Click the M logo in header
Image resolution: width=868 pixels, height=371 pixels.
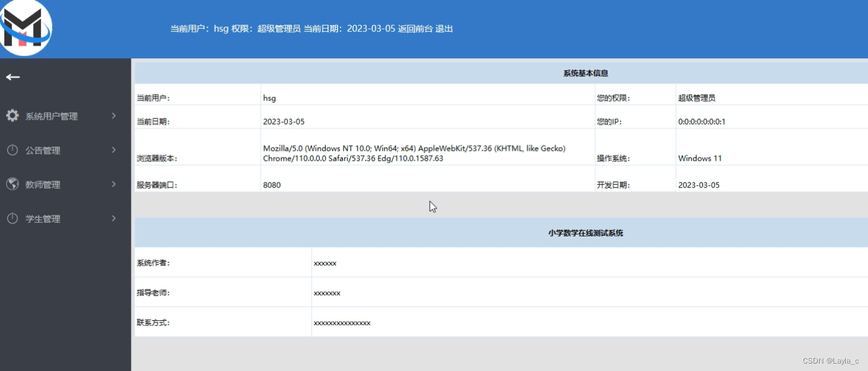point(25,28)
